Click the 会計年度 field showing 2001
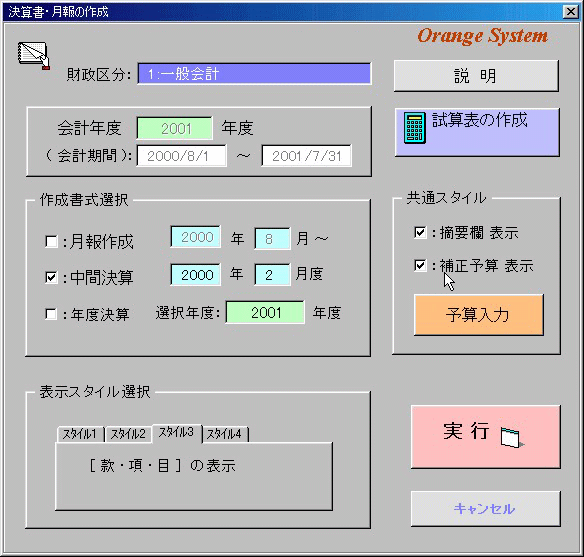Image resolution: width=584 pixels, height=557 pixels. pos(175,128)
